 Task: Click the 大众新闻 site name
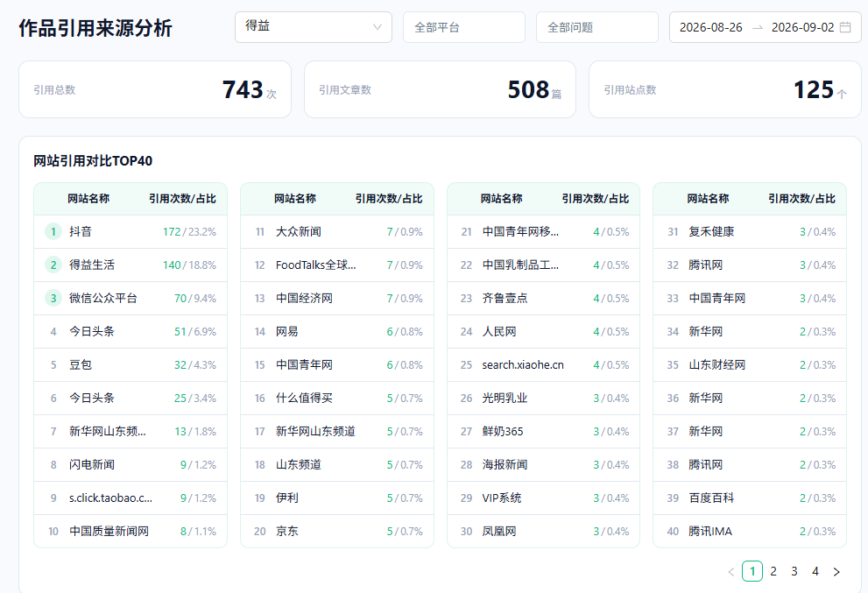point(299,231)
